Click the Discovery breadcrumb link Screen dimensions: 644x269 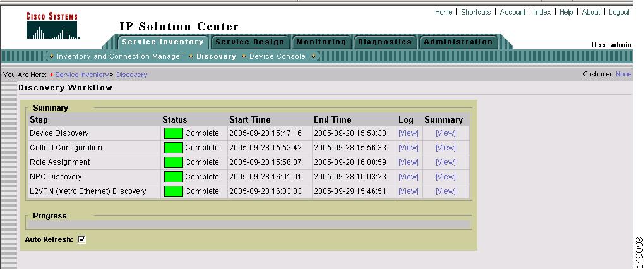[x=131, y=75]
